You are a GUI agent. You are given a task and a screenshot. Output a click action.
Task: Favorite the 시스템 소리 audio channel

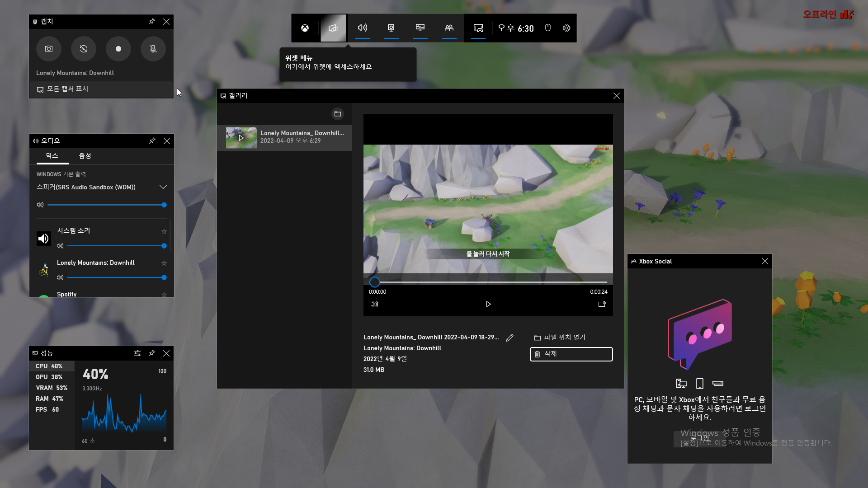pyautogui.click(x=164, y=231)
